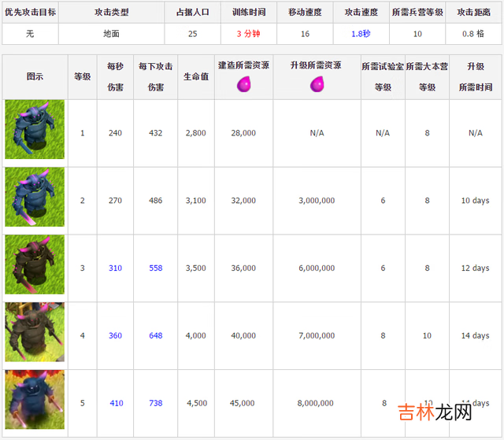Image resolution: width=504 pixels, height=440 pixels.
Task: Click the '8,000,000' upgrade cost cell
Action: 316,403
